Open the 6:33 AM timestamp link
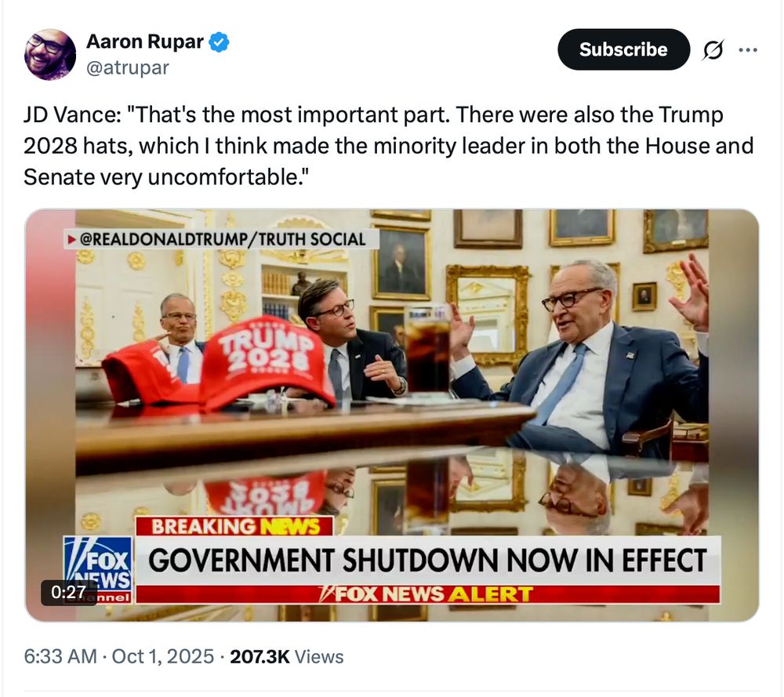 (x=60, y=656)
